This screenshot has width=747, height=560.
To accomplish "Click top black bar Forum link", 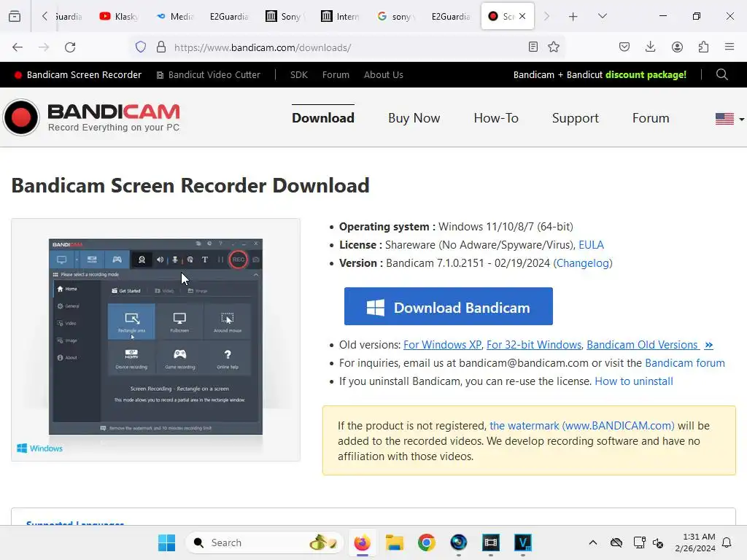I will (336, 75).
